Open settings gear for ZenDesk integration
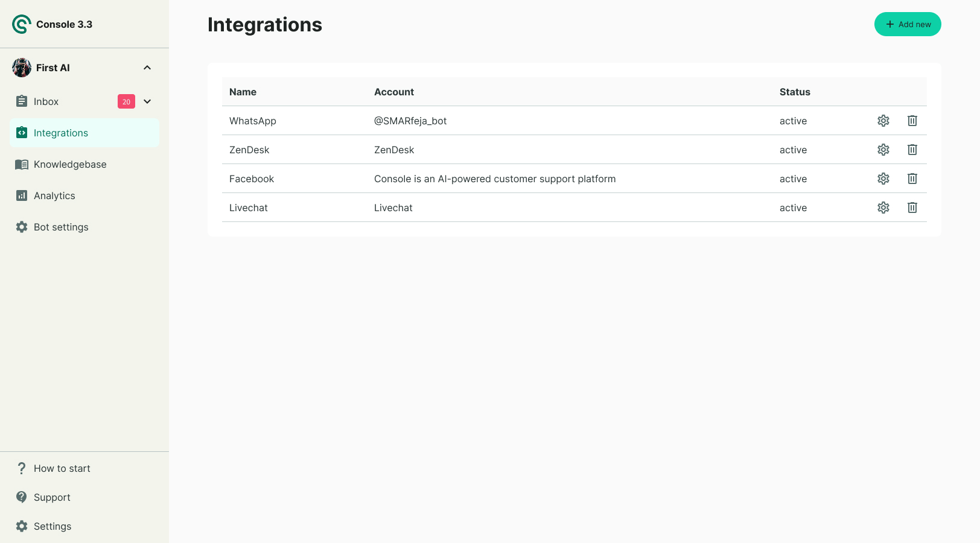Screen dimensions: 980x543 pyautogui.click(x=883, y=150)
